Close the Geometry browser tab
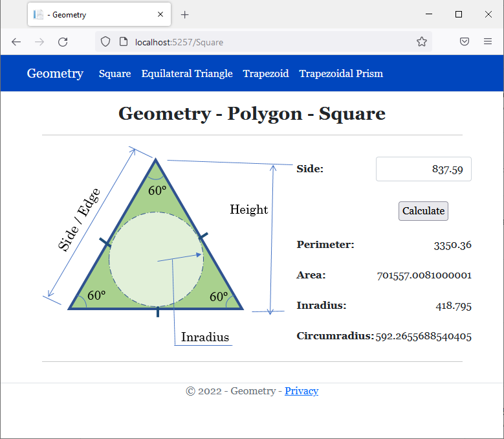This screenshot has height=439, width=504. [160, 14]
